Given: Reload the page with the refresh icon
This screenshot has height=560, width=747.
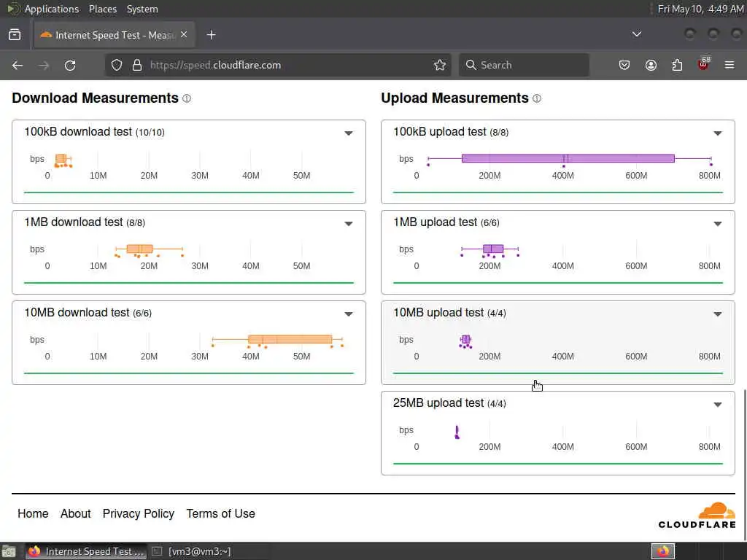Looking at the screenshot, I should 70,65.
